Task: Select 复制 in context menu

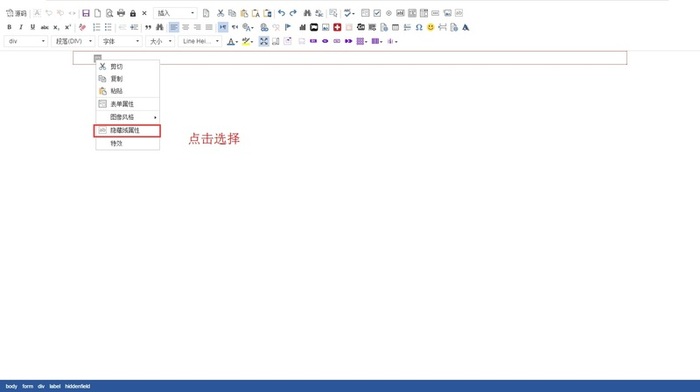Action: coord(128,79)
